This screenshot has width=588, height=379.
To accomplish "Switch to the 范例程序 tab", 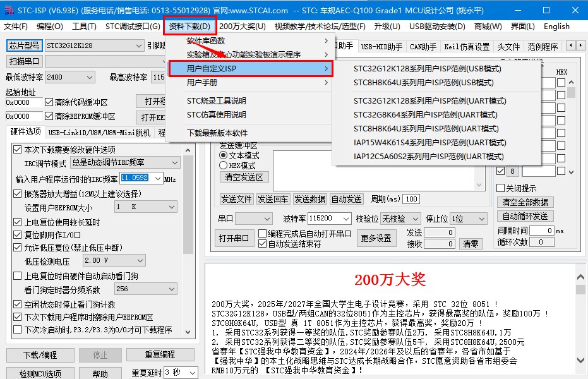I will point(543,47).
